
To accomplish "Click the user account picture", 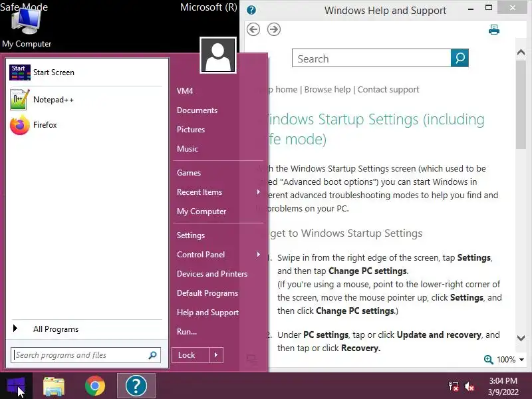I will coord(218,55).
